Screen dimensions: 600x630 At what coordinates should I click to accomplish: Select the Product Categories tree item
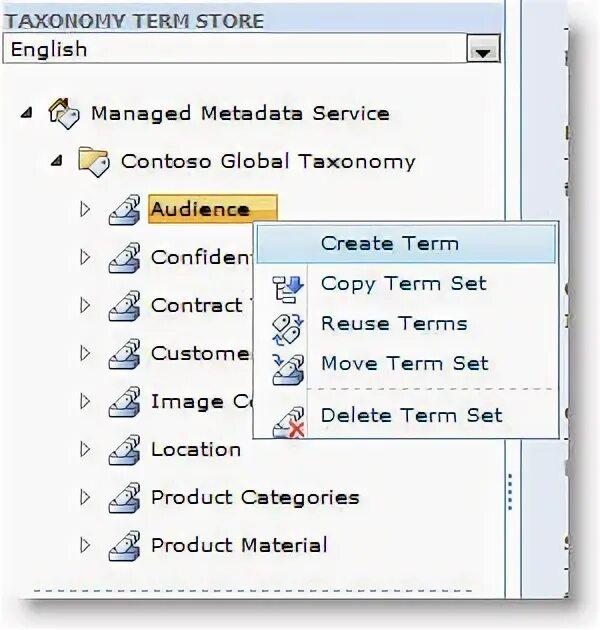click(255, 498)
